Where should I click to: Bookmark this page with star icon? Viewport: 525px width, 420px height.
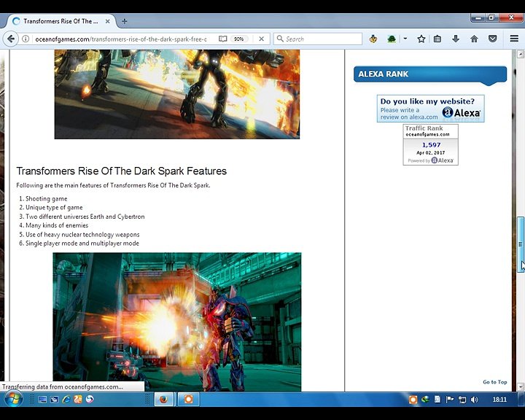click(421, 39)
